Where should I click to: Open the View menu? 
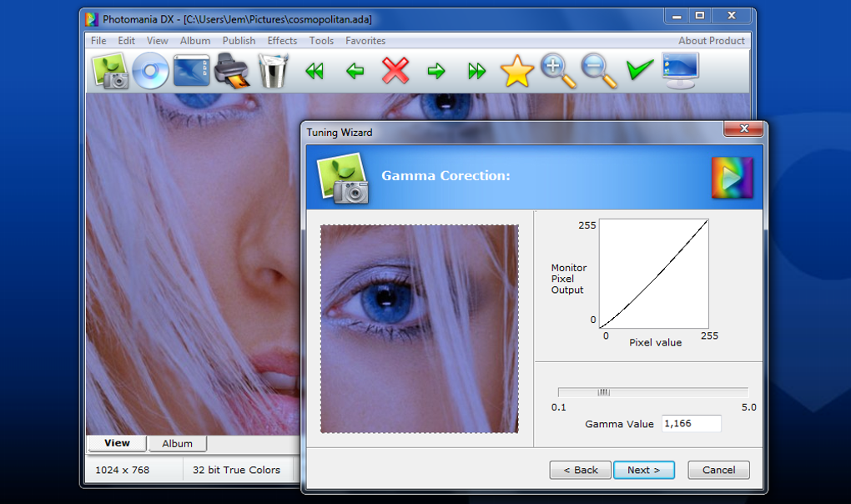coord(158,41)
